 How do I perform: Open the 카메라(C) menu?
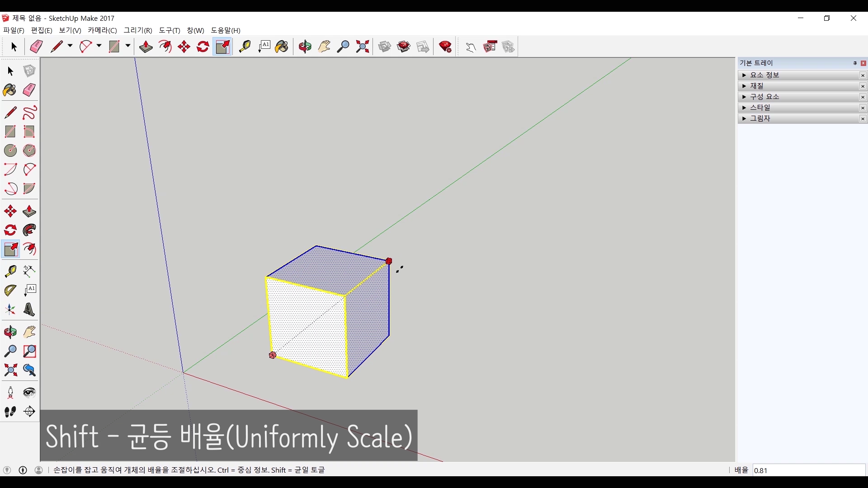(x=102, y=30)
